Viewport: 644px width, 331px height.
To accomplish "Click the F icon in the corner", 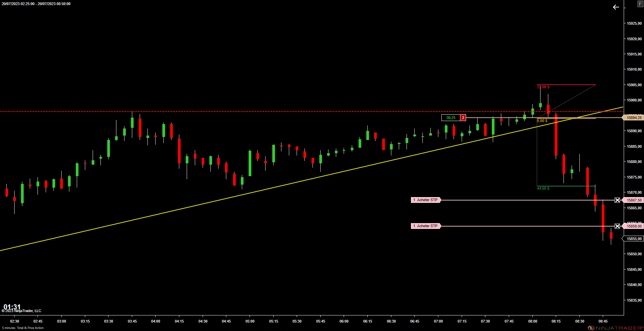I will 640,3.
